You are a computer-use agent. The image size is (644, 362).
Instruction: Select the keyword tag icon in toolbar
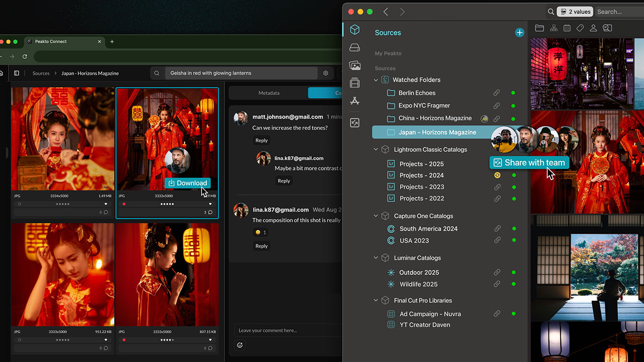[580, 28]
